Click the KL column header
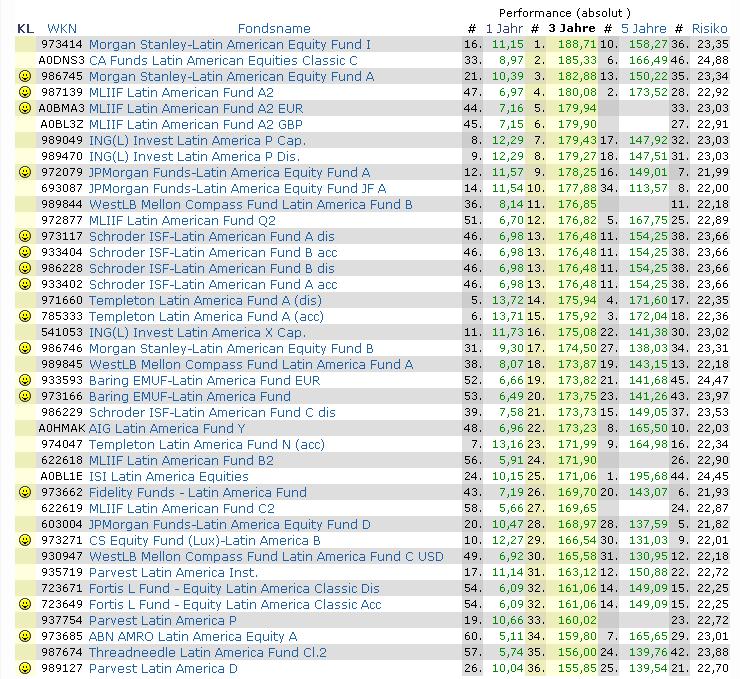Screen dimensions: 740x679 coord(25,29)
